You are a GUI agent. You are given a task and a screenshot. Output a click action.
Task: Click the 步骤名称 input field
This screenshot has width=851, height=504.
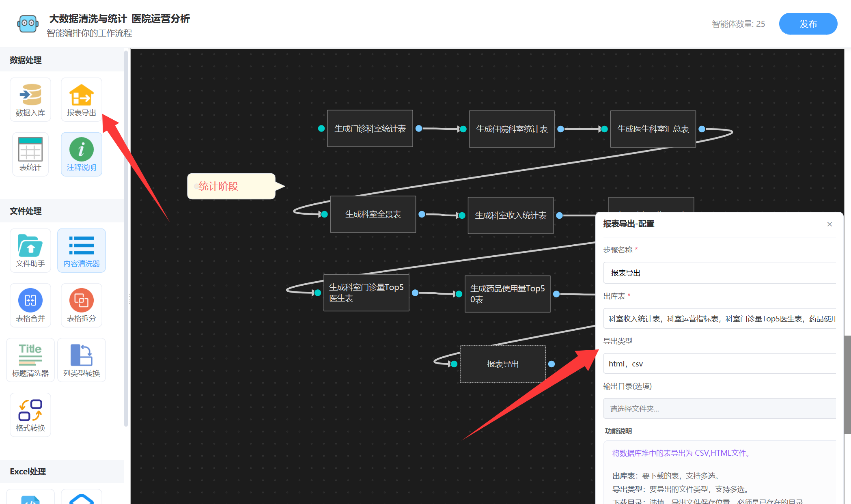coord(720,273)
